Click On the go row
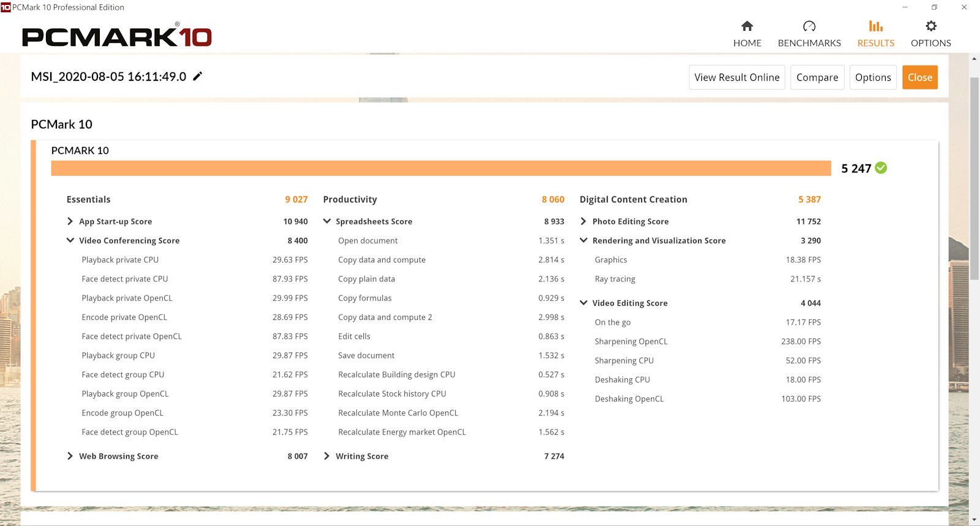This screenshot has height=526, width=980. (x=708, y=322)
